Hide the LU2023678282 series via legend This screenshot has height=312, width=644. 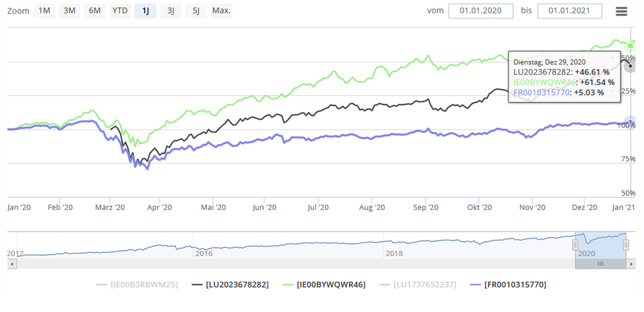pyautogui.click(x=232, y=284)
